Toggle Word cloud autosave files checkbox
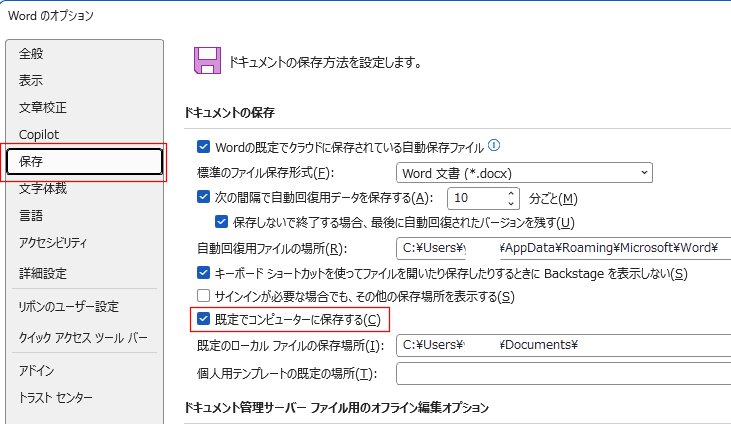731x424 pixels. tap(204, 147)
